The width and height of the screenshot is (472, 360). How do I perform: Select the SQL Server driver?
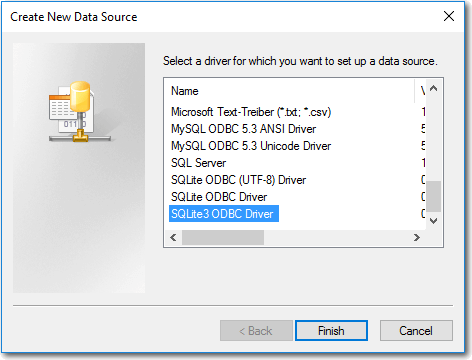coord(198,163)
